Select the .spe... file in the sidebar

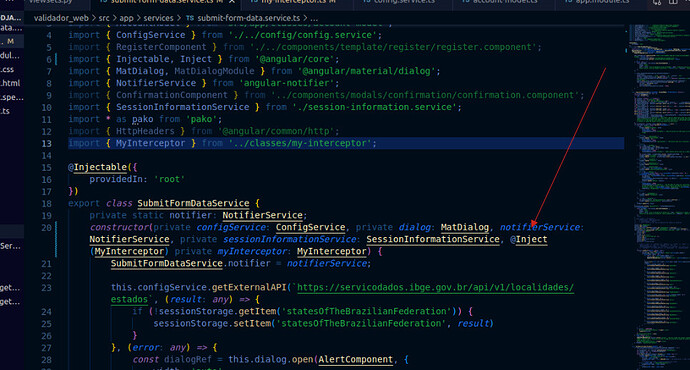(x=12, y=97)
